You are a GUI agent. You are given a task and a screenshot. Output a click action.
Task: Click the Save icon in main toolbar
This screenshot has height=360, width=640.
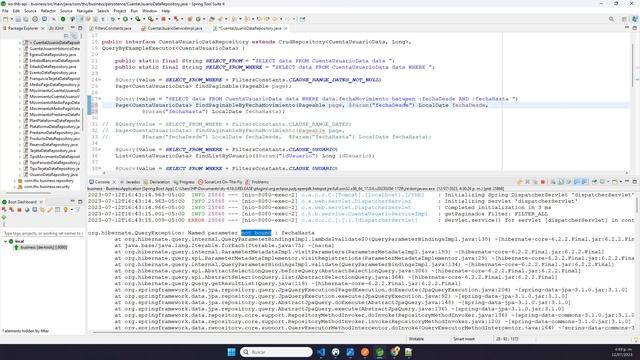[x=18, y=19]
